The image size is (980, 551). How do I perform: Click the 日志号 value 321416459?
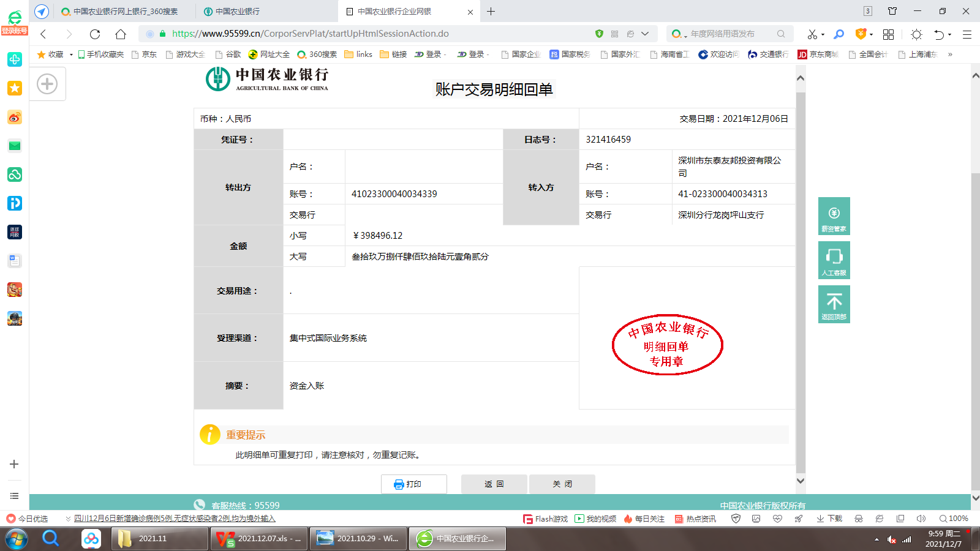click(608, 140)
